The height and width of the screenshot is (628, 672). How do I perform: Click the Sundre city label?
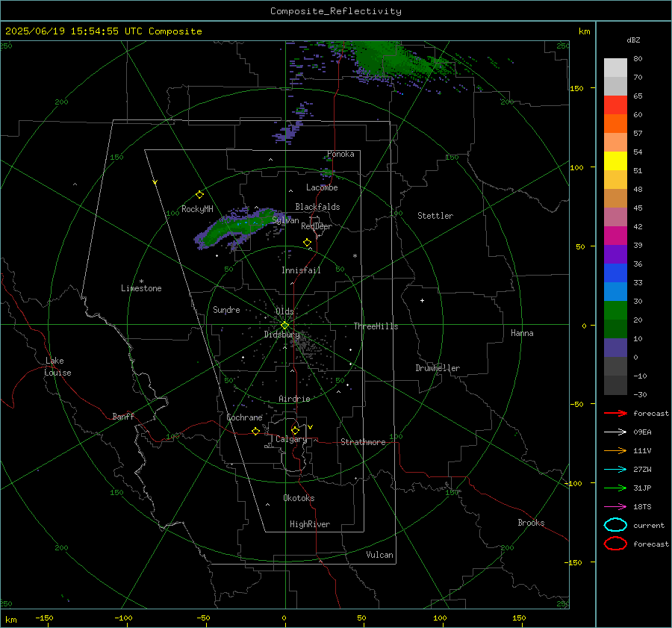(x=226, y=309)
